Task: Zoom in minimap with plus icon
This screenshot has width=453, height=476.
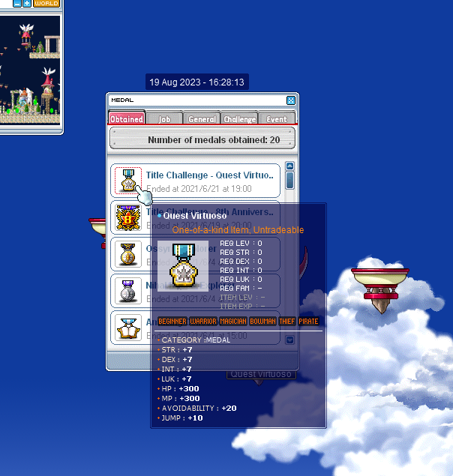Action: (x=27, y=3)
